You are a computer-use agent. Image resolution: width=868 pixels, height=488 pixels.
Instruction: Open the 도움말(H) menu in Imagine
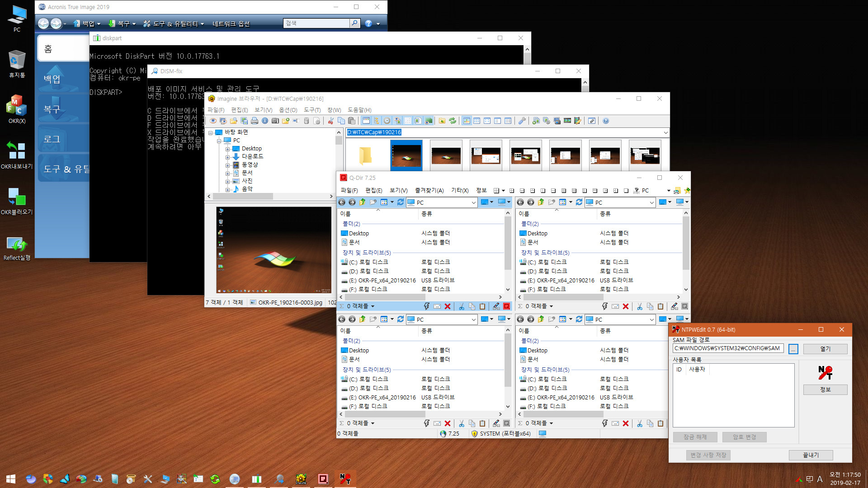pyautogui.click(x=359, y=110)
